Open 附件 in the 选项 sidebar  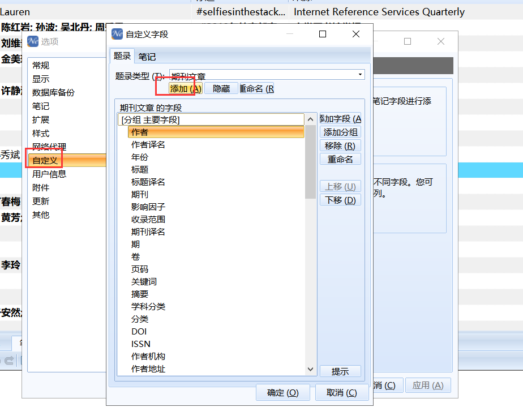click(x=41, y=188)
